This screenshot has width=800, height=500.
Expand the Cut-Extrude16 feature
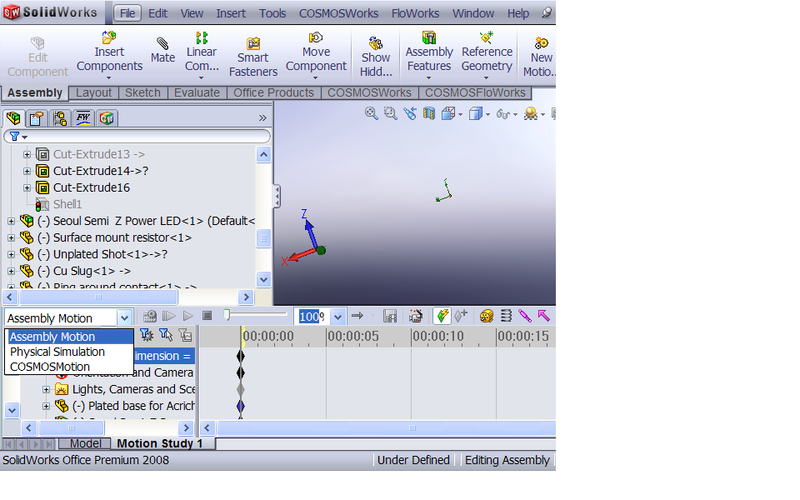tap(27, 188)
